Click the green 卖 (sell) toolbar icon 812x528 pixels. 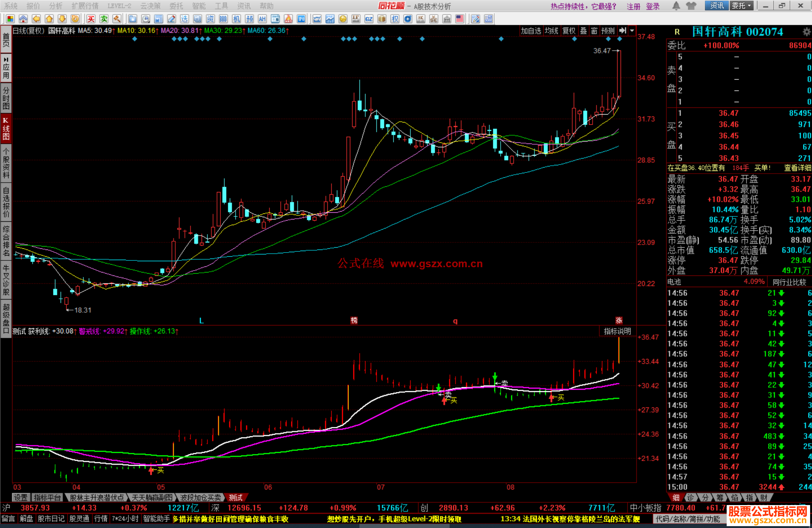[104, 19]
